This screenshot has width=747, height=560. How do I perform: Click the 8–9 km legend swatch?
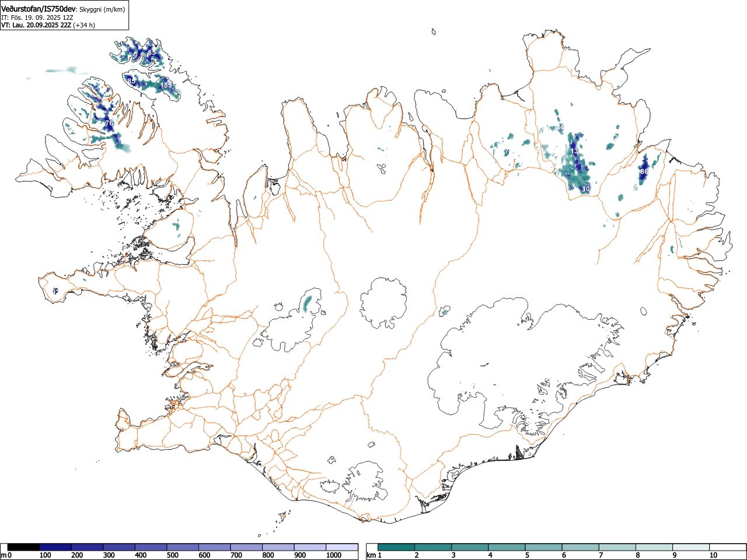[x=654, y=547]
